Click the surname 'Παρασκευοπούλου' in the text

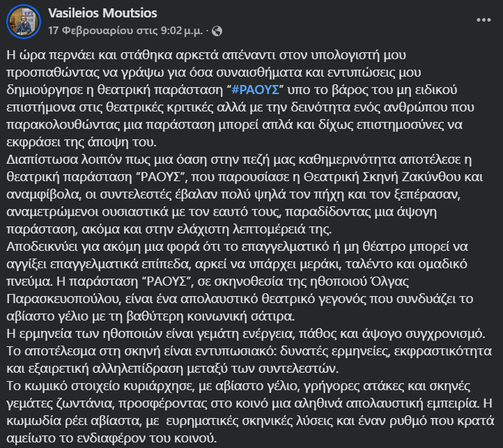[63, 299]
